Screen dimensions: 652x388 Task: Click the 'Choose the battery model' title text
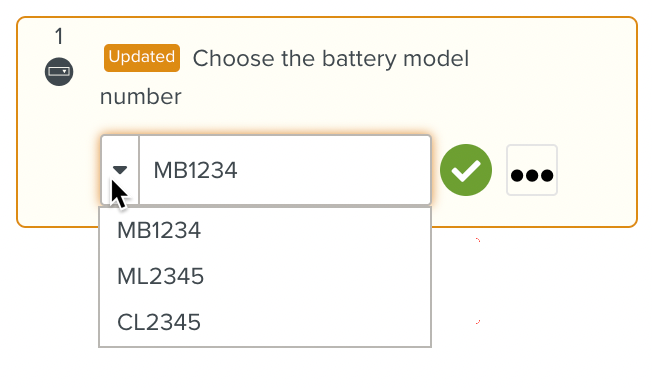[x=331, y=58]
